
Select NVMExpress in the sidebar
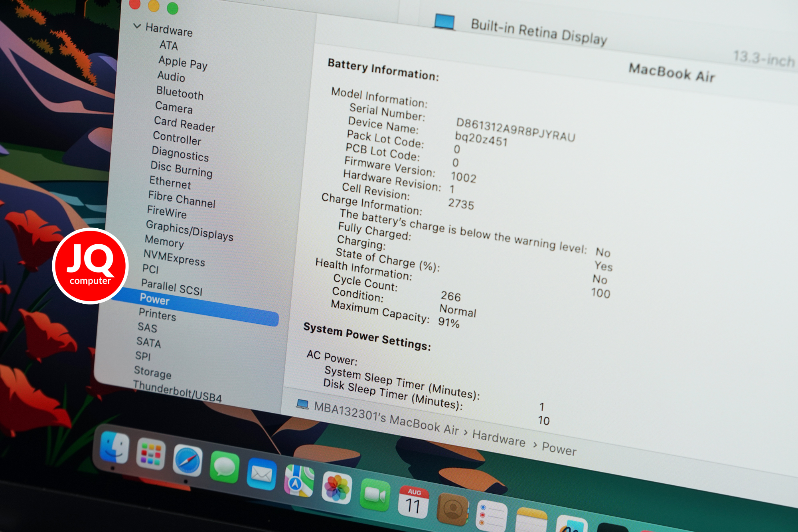point(174,258)
